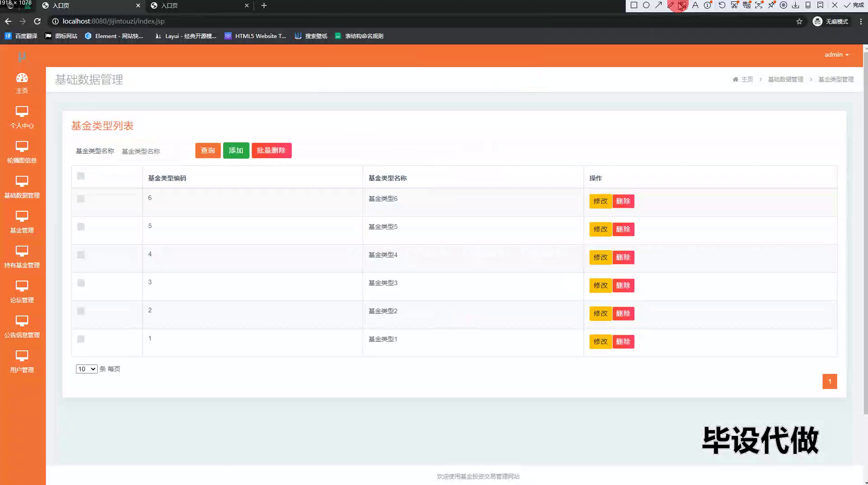Click the green 添加 button

click(236, 151)
